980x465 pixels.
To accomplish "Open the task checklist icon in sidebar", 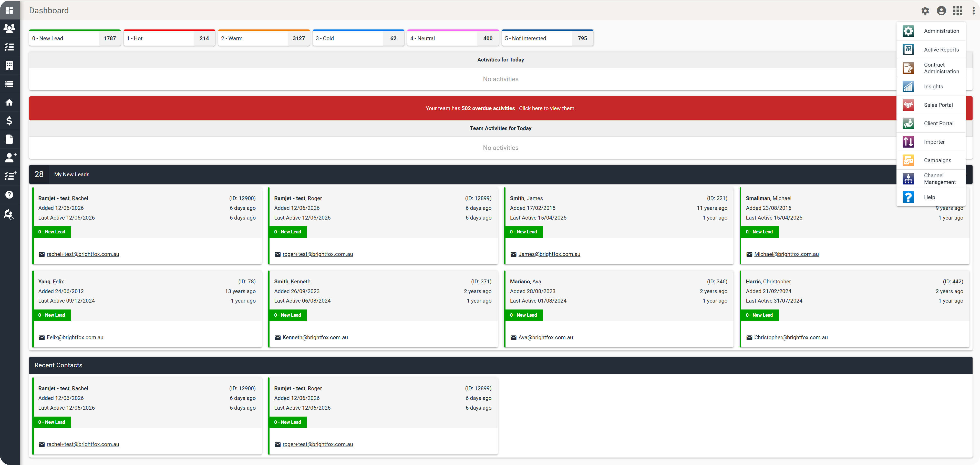I will pyautogui.click(x=9, y=47).
